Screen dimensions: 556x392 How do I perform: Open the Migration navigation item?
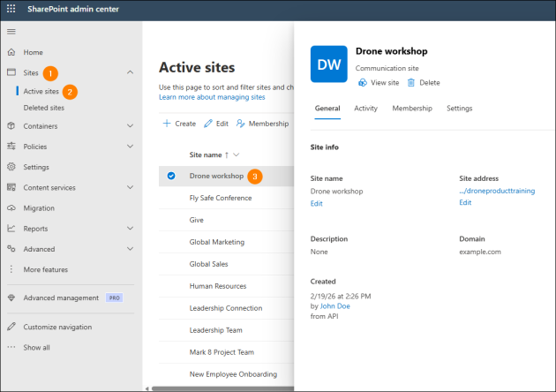click(x=39, y=207)
